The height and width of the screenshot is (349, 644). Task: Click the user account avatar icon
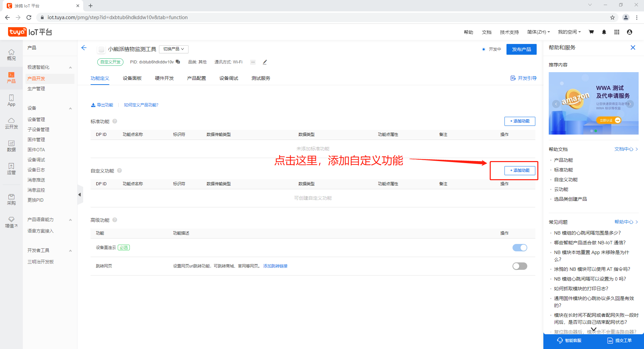(629, 32)
